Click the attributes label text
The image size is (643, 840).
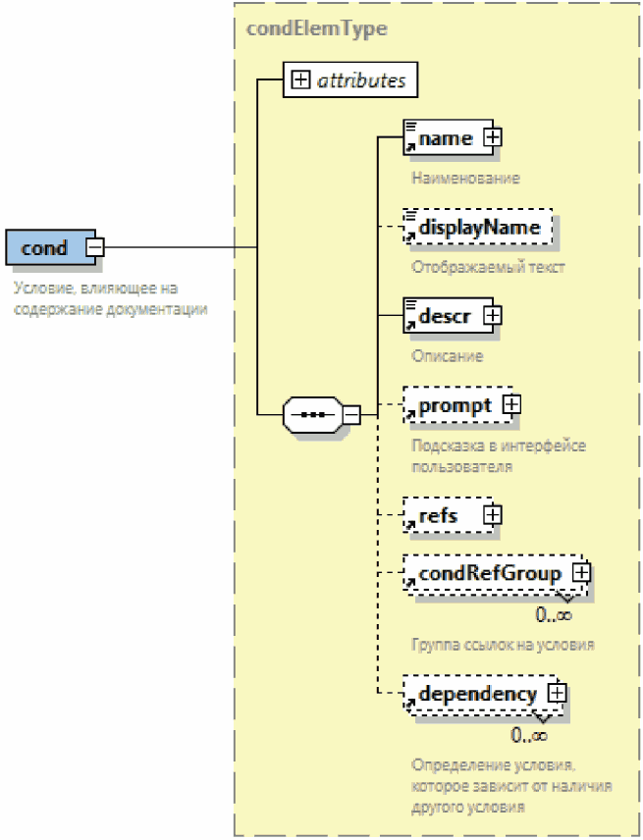pos(361,80)
